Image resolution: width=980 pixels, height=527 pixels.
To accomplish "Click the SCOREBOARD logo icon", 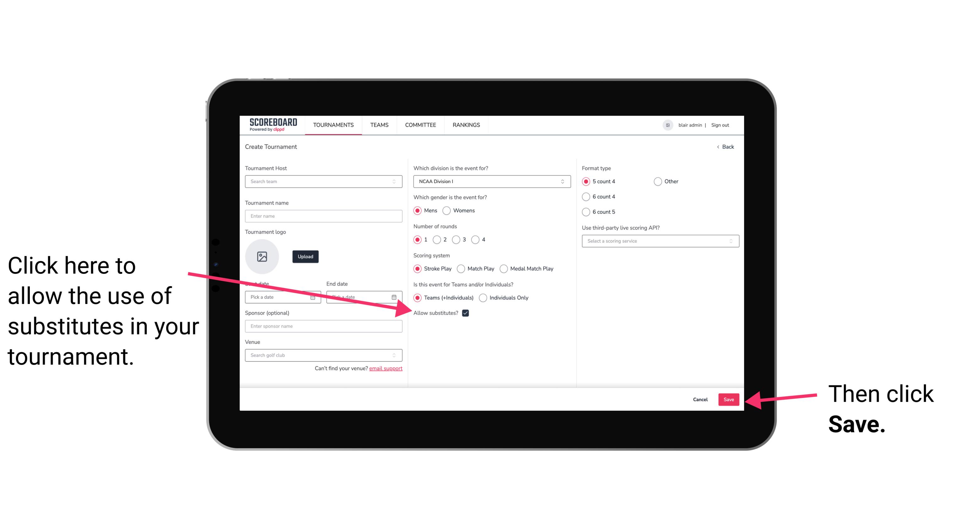I will (269, 125).
